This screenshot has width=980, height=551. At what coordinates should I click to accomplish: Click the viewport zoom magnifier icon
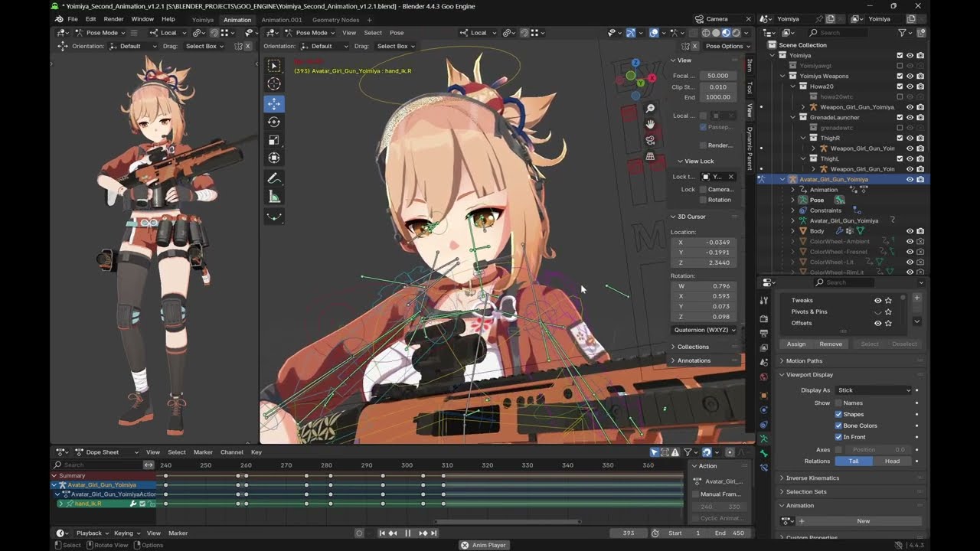[x=650, y=109]
